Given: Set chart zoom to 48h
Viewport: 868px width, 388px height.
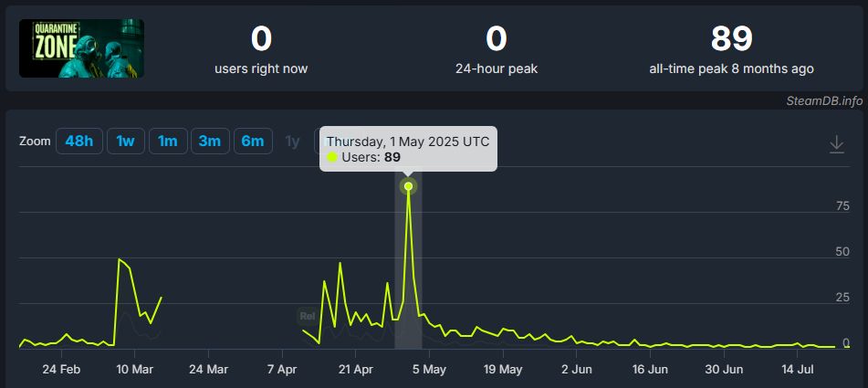Looking at the screenshot, I should (79, 141).
